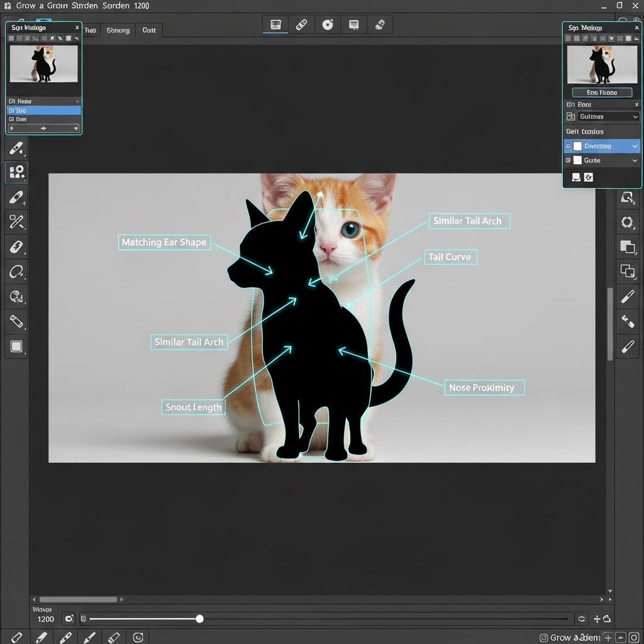This screenshot has width=644, height=644.
Task: Open the Codt tab
Action: point(149,30)
